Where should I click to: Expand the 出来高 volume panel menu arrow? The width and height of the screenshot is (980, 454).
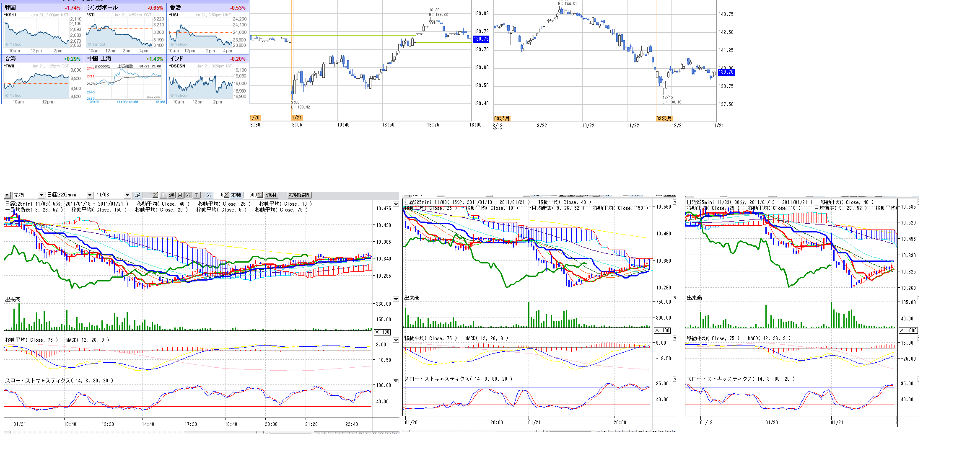[x=396, y=299]
